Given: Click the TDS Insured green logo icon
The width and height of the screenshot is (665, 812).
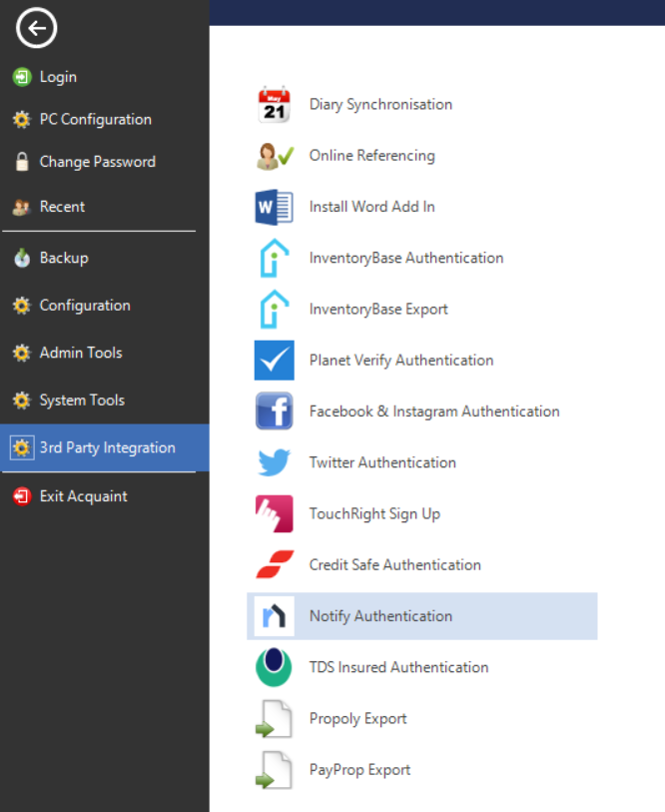Looking at the screenshot, I should (x=274, y=667).
